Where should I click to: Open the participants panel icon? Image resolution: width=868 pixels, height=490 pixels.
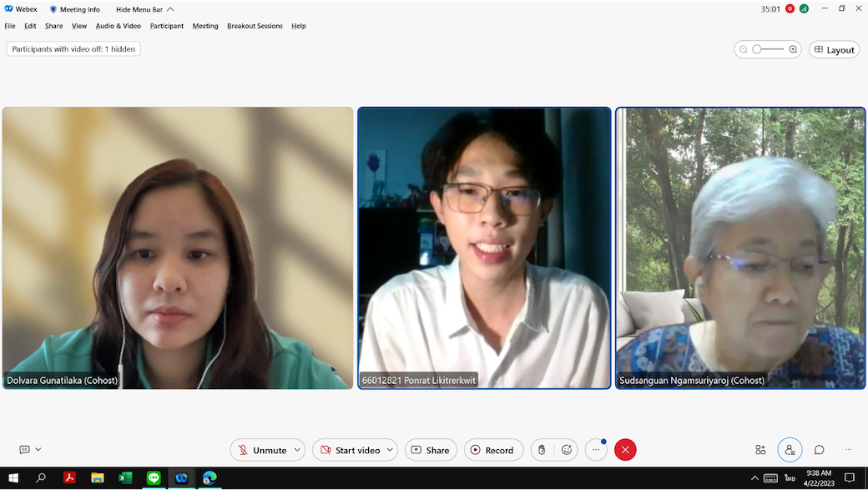[x=789, y=450]
